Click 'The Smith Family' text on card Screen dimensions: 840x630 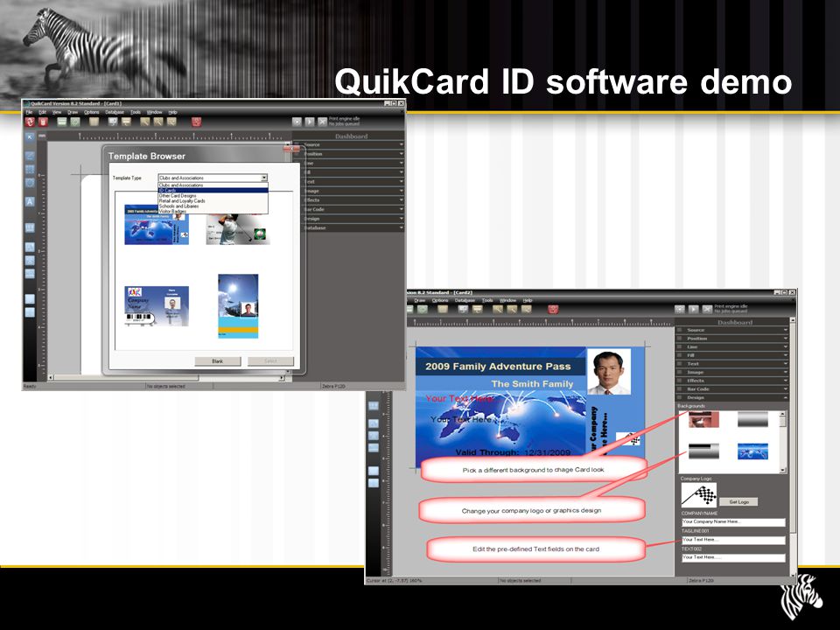(532, 383)
